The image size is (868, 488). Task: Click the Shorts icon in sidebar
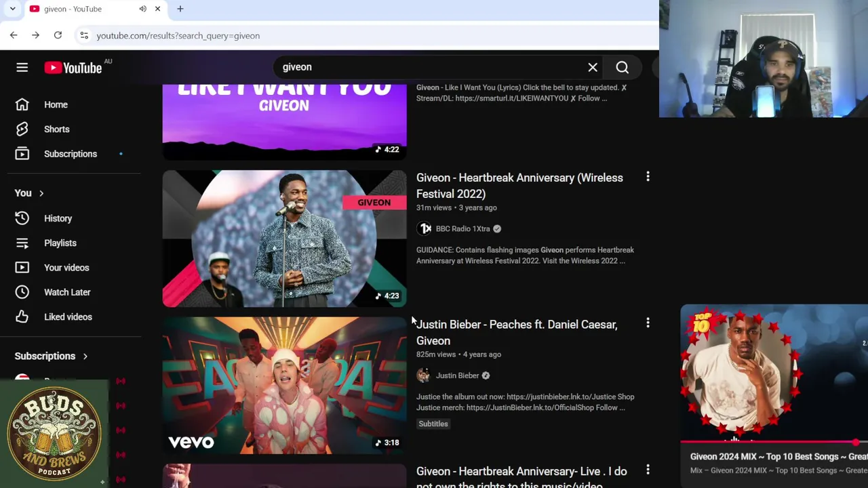click(x=22, y=129)
